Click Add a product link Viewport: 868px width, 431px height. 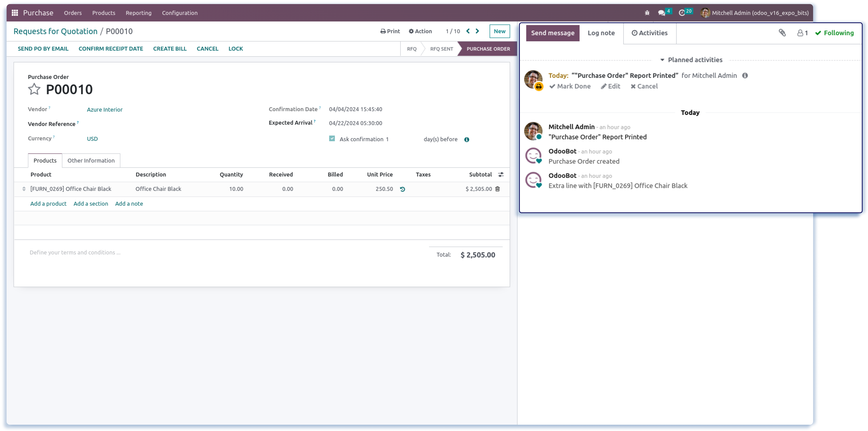pos(48,204)
